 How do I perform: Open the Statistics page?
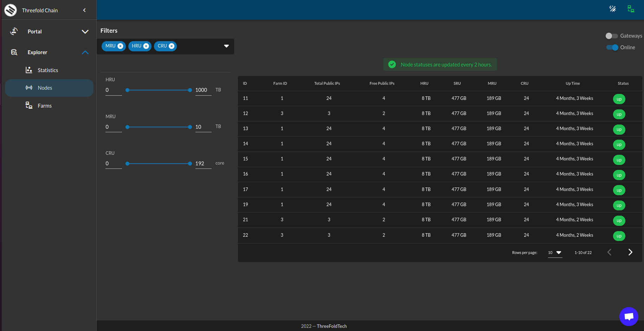(48, 70)
